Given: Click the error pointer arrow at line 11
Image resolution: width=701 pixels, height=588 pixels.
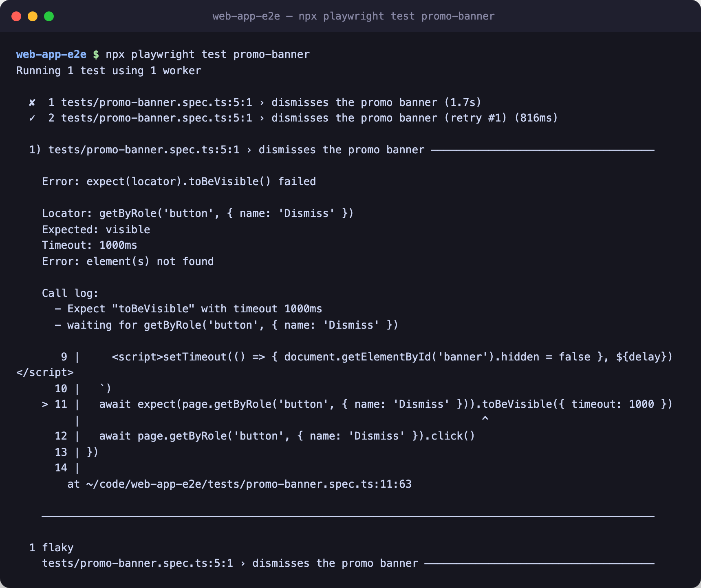Looking at the screenshot, I should point(45,405).
